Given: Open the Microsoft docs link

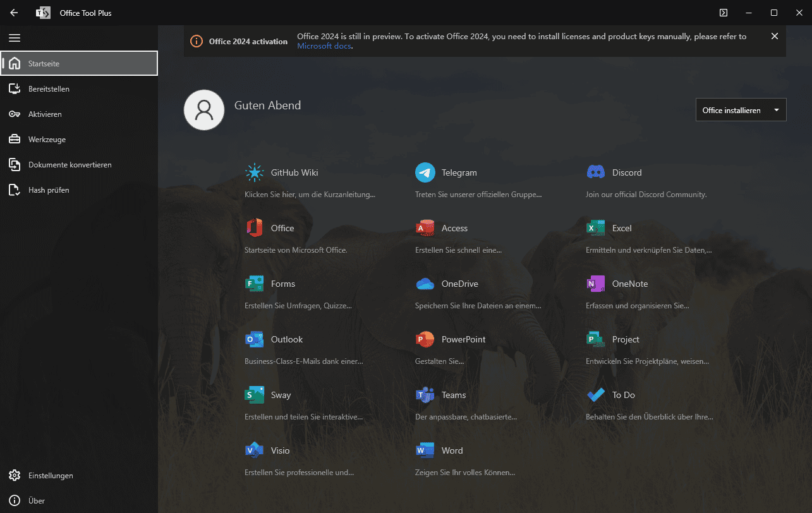Looking at the screenshot, I should [x=325, y=46].
